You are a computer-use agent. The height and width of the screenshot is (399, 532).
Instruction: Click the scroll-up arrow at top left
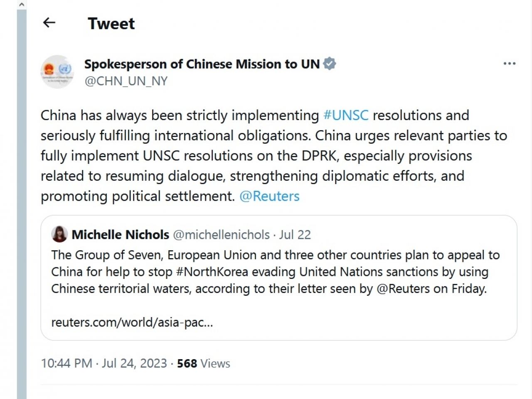pos(22,5)
